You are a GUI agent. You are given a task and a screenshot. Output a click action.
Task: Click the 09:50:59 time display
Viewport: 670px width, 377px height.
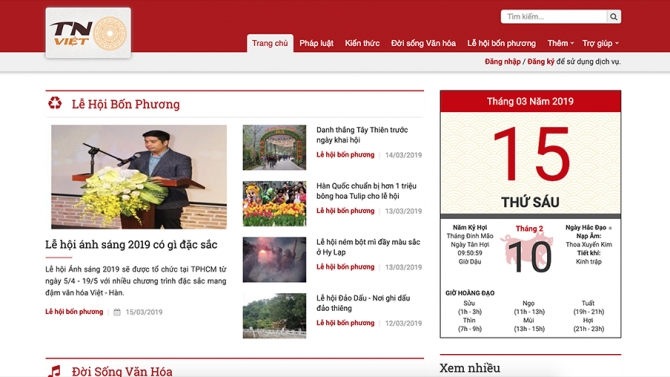[470, 253]
